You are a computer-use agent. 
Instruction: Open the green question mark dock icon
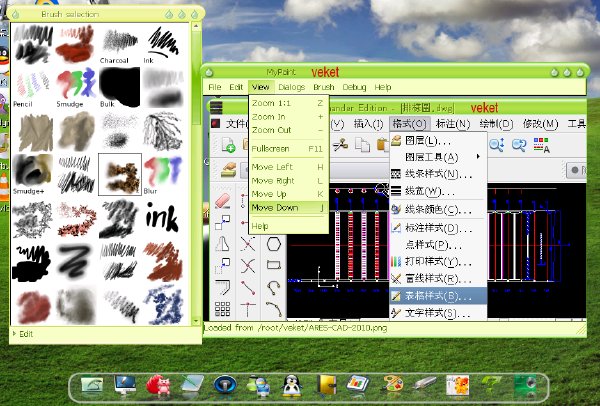tap(491, 385)
